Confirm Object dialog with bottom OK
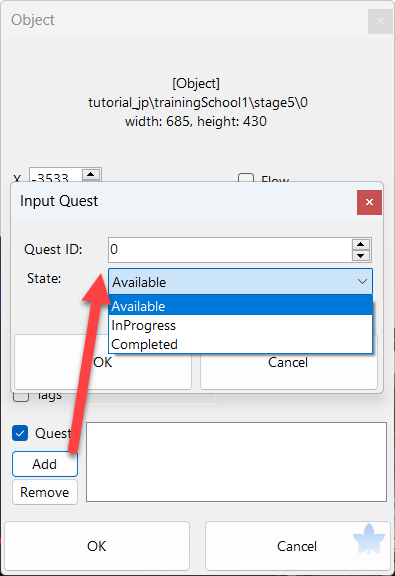The height and width of the screenshot is (576, 395). pos(97,546)
